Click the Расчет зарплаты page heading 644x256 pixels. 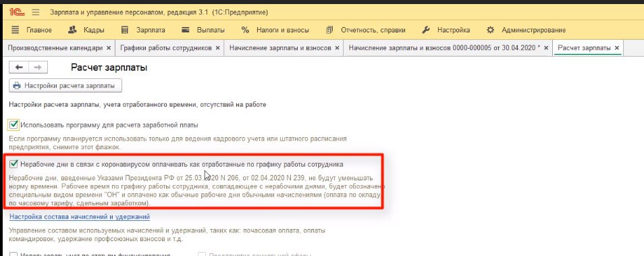point(109,68)
